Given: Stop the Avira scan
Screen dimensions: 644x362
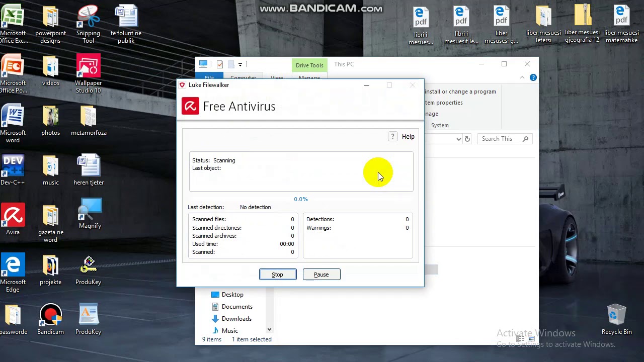Looking at the screenshot, I should (278, 275).
